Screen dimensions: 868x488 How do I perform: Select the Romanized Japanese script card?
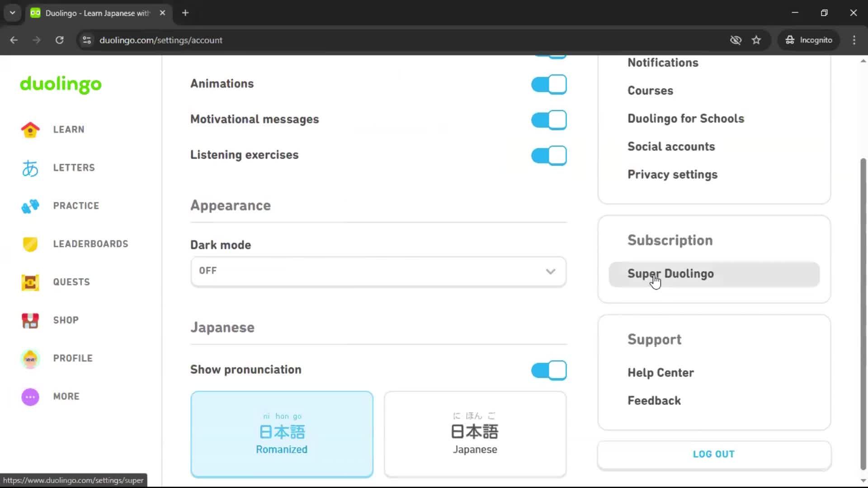(x=282, y=434)
